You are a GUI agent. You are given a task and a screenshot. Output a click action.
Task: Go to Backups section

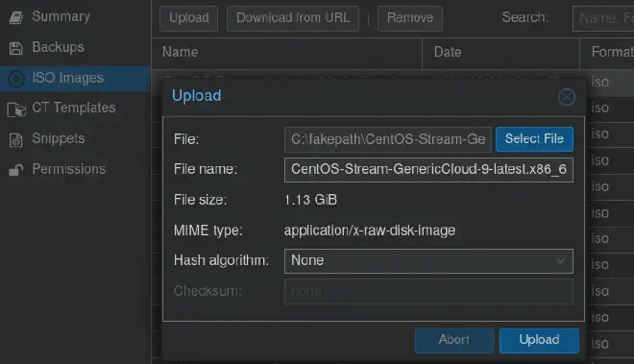tap(59, 47)
